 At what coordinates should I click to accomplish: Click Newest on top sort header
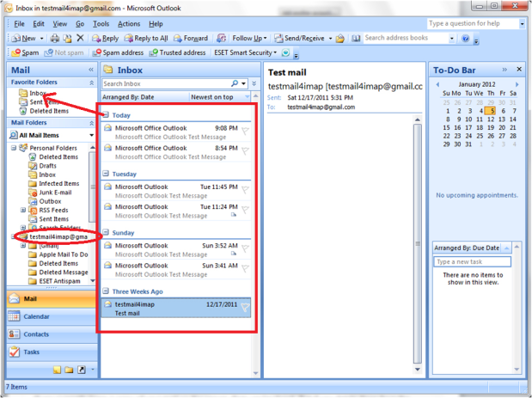click(x=220, y=97)
